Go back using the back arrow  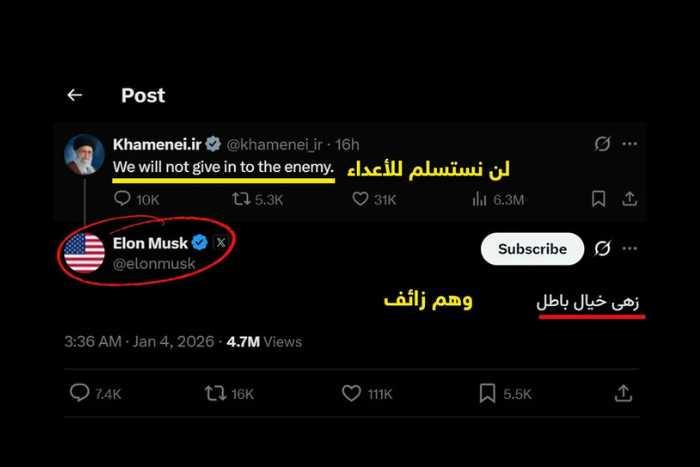(x=74, y=95)
